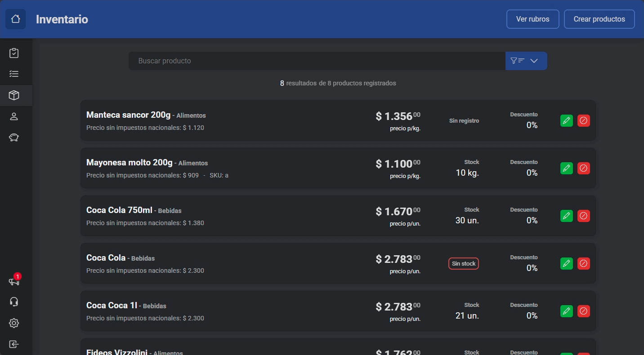Disable the Mayonesa molto 200g product
The width and height of the screenshot is (644, 355).
pyautogui.click(x=583, y=168)
